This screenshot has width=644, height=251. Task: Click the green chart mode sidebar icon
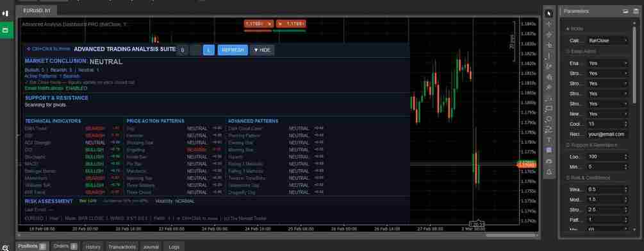6,30
